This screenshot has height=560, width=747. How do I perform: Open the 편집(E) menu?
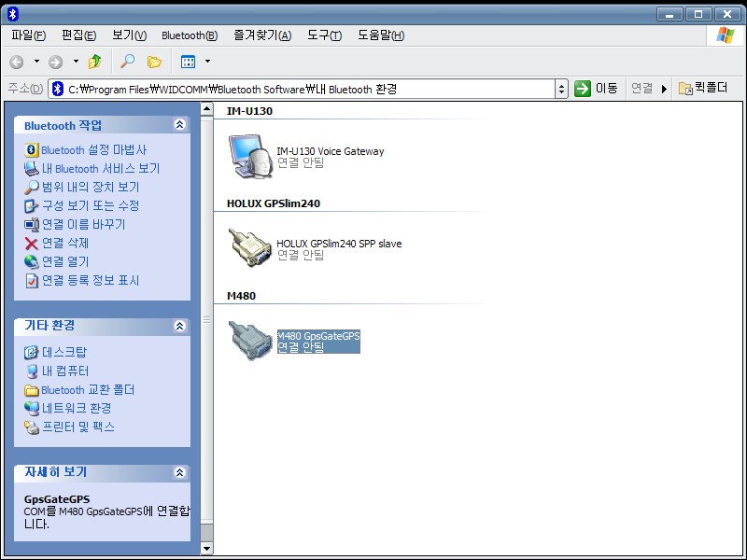click(78, 35)
